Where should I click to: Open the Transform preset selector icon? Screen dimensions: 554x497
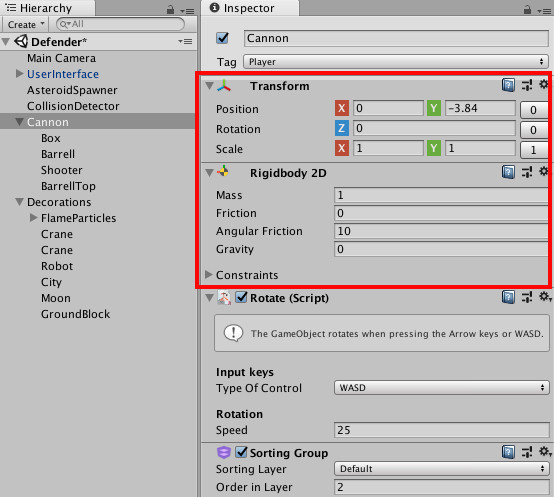(527, 85)
